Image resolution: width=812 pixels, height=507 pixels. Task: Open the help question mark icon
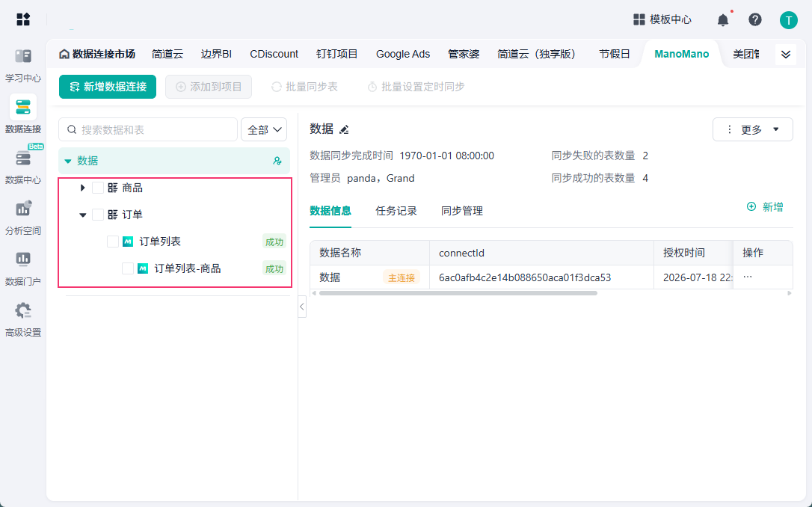755,19
